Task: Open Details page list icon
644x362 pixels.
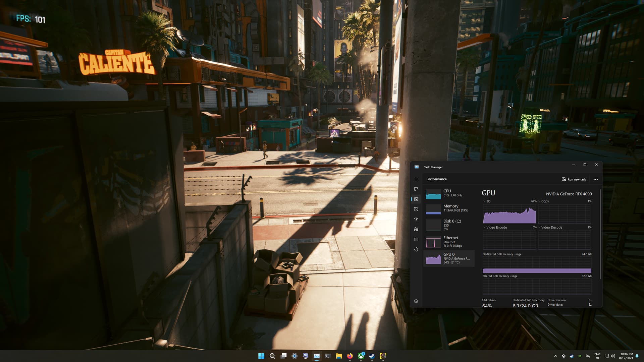Action: click(x=416, y=239)
